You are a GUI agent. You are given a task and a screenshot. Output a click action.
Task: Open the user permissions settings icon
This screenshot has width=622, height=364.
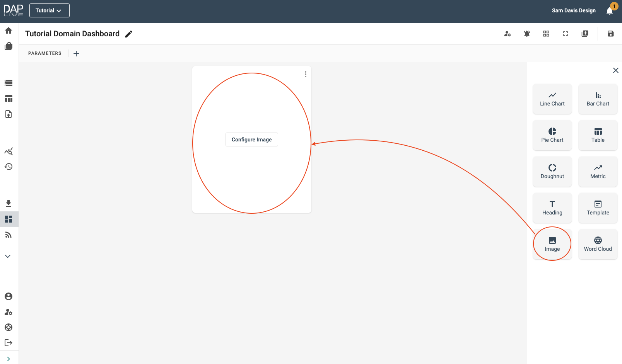[508, 34]
